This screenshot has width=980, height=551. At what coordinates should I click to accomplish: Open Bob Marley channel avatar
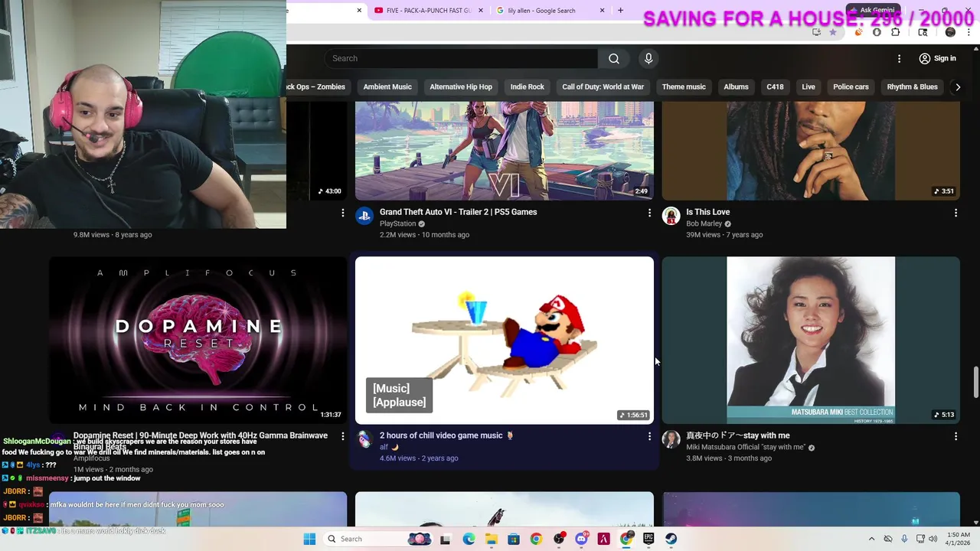[671, 216]
